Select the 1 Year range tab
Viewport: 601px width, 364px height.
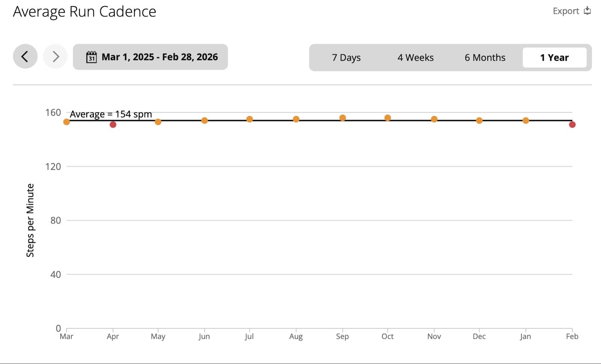[554, 58]
